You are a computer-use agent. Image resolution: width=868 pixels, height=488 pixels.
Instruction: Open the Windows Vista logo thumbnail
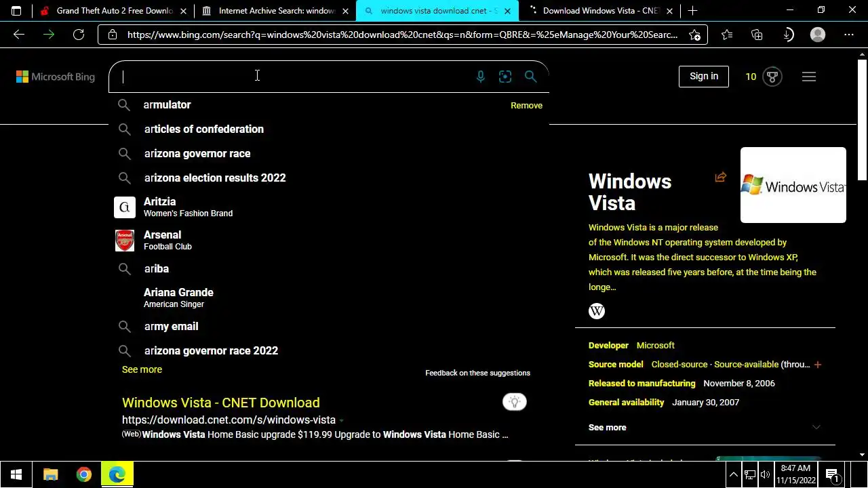(793, 185)
